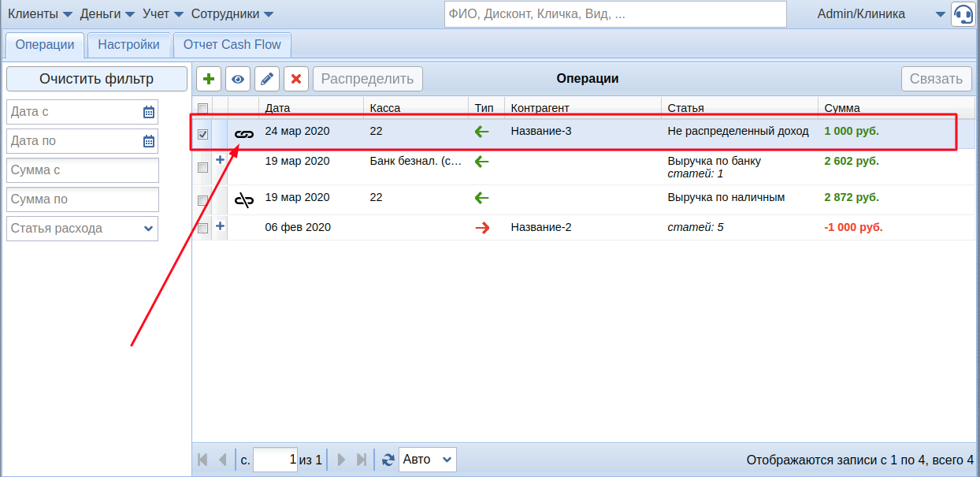Click the Очистить фильтр button
The image size is (980, 477).
pos(96,79)
